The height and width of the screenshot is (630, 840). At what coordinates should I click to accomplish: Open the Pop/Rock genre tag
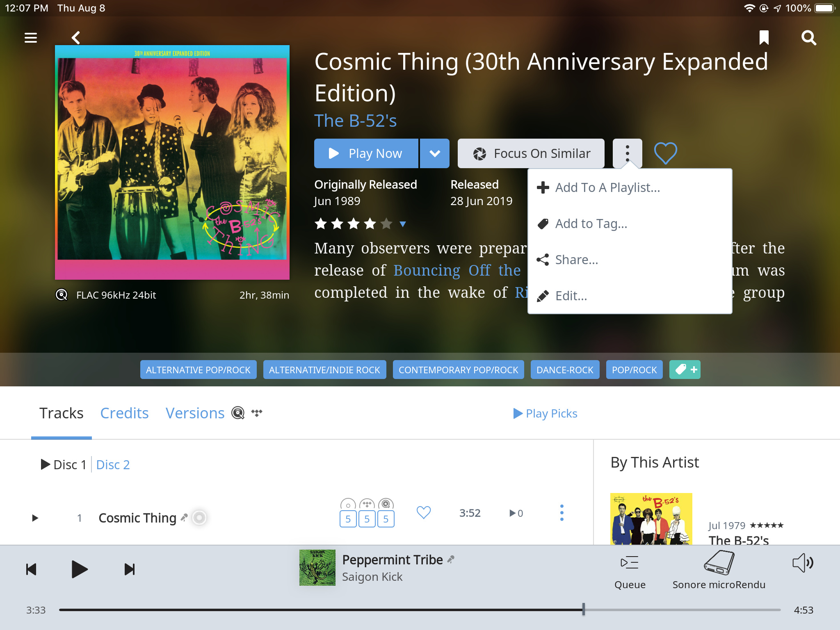pos(634,370)
